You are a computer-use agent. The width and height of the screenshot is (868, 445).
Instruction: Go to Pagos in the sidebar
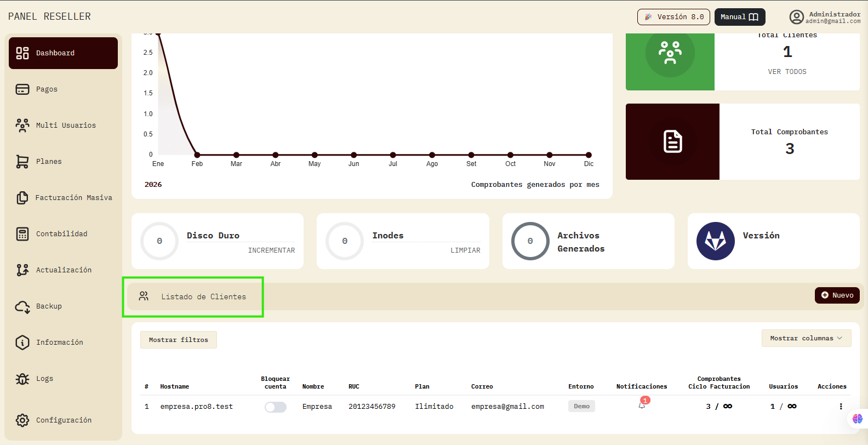47,89
